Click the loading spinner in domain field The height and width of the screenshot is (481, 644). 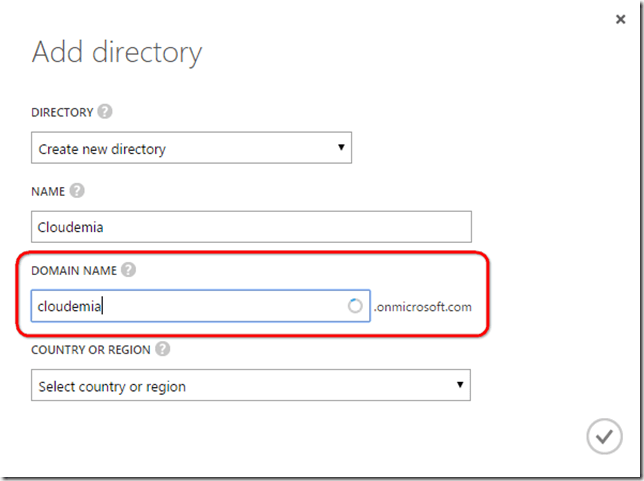pos(355,306)
